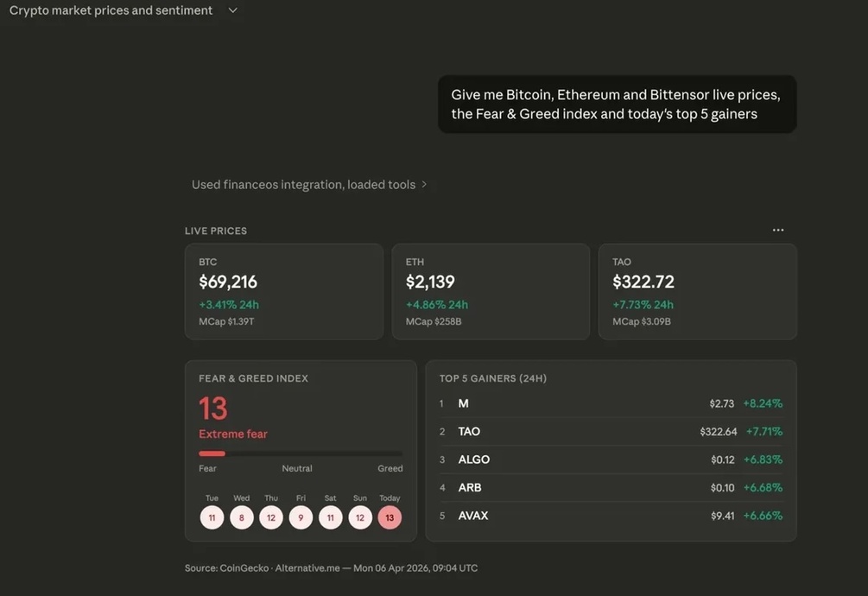
Task: Select the Thu circle showing 12
Action: 271,518
